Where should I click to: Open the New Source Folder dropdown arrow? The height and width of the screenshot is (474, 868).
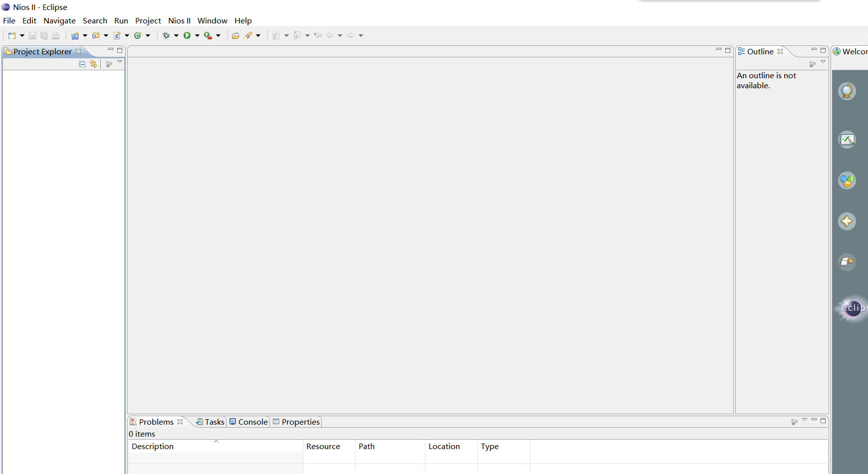(x=106, y=35)
